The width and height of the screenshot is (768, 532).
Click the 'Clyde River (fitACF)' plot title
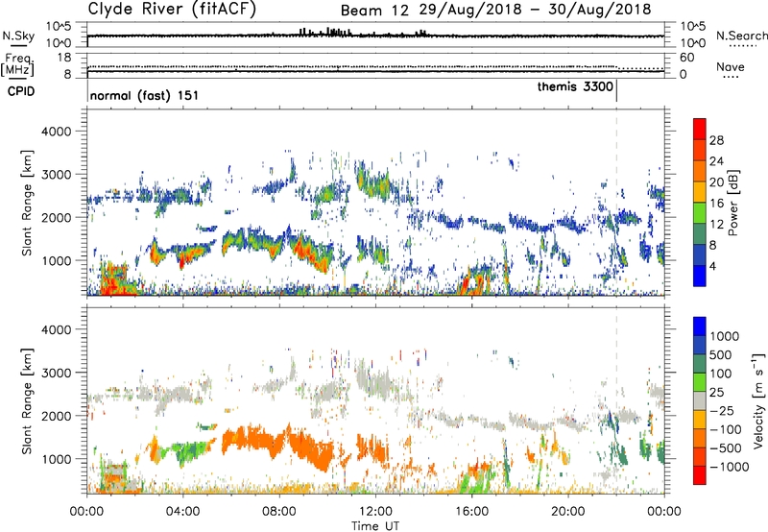[172, 9]
